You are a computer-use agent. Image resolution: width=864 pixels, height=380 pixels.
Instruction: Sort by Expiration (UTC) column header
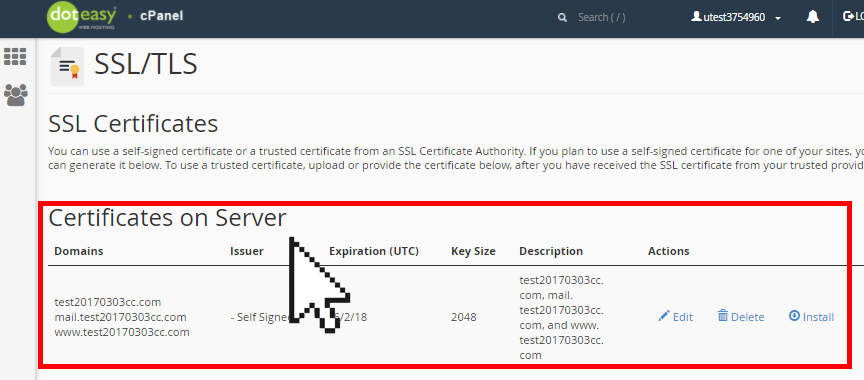click(x=374, y=251)
